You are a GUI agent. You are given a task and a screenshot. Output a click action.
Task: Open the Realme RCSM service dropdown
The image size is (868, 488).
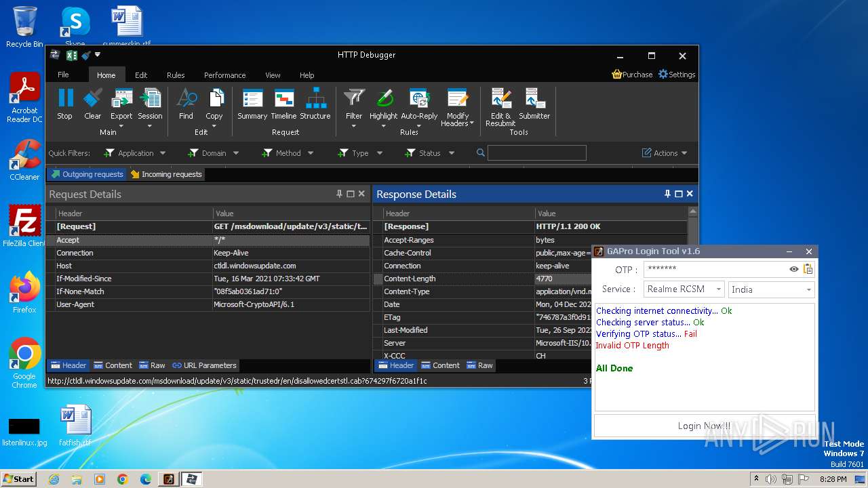point(684,289)
